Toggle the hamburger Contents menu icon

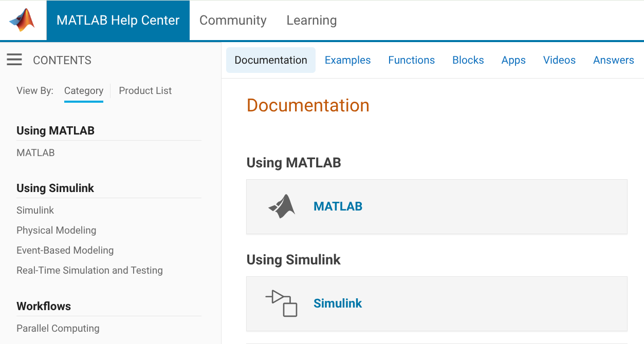click(14, 60)
